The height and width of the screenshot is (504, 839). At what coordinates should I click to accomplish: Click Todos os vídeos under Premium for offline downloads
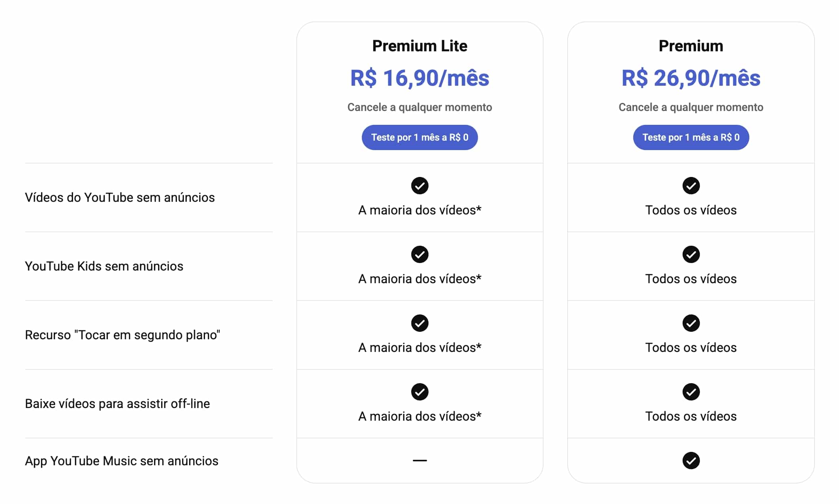pyautogui.click(x=691, y=416)
